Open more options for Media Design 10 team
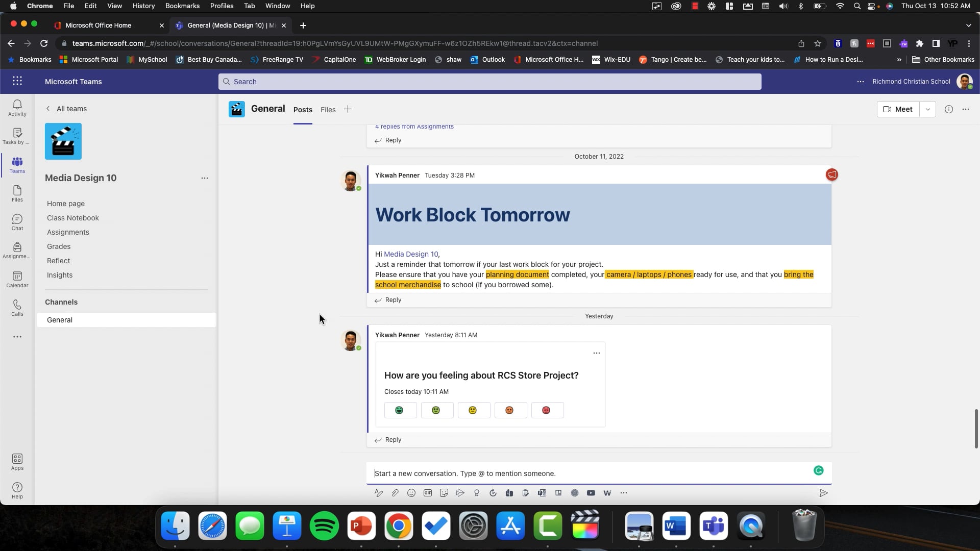 point(205,178)
